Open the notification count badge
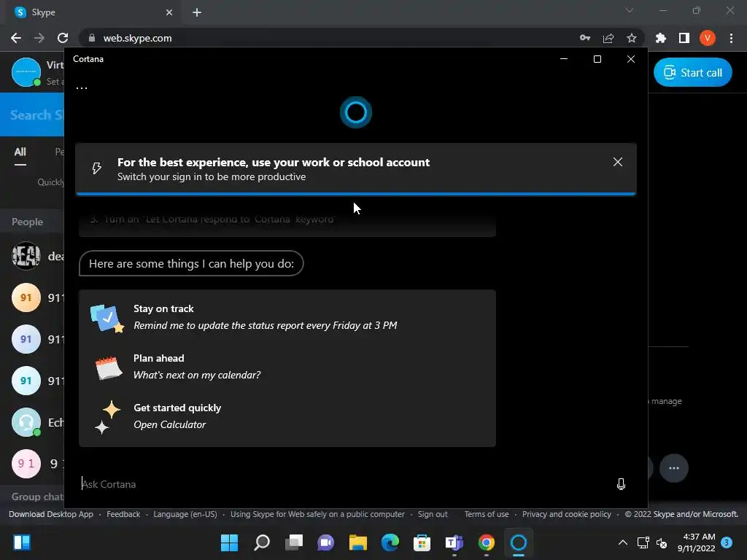 [x=727, y=542]
